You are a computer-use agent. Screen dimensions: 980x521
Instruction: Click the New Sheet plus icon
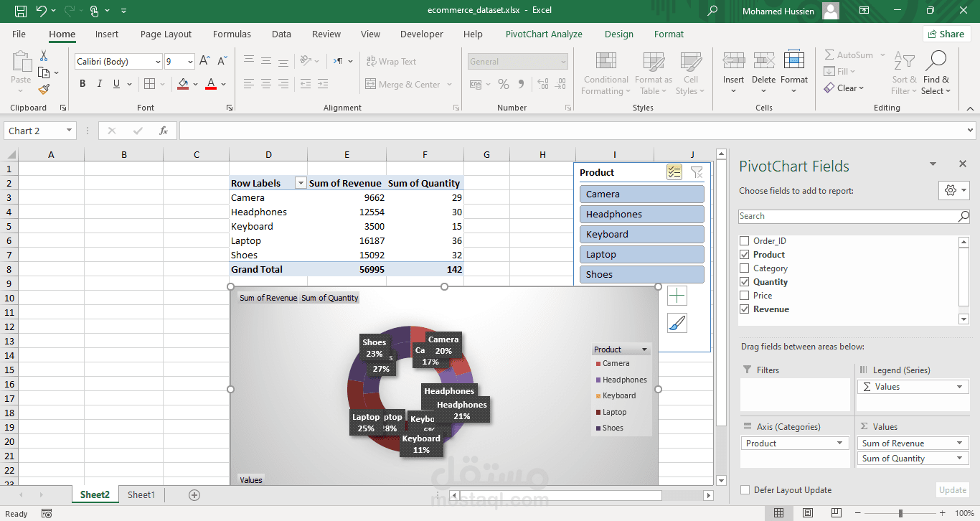point(194,495)
